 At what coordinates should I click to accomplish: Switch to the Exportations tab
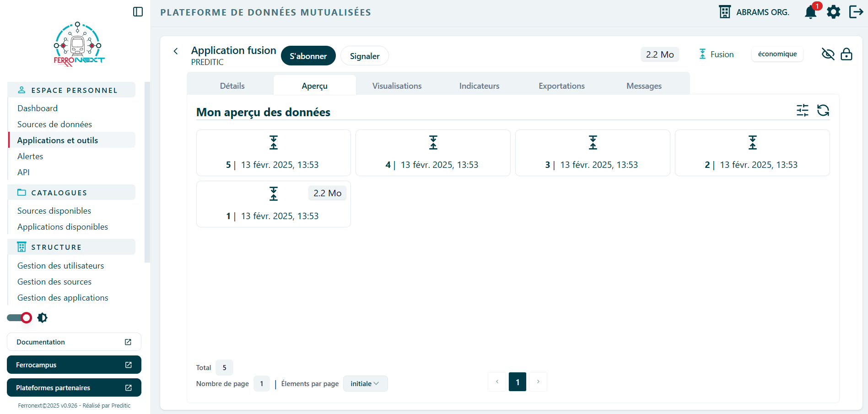[x=562, y=86]
